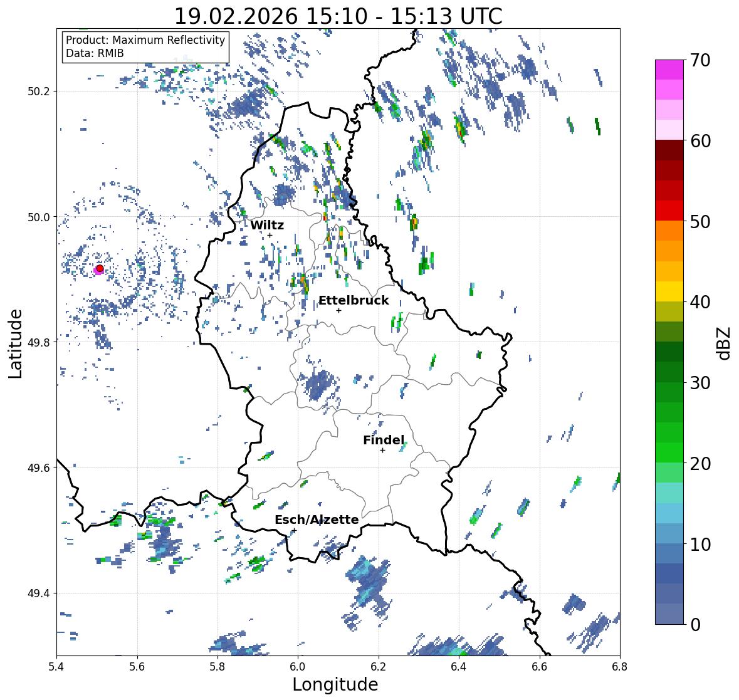Click the Longitude axis label
Image resolution: width=739 pixels, height=700 pixels.
[x=335, y=684]
